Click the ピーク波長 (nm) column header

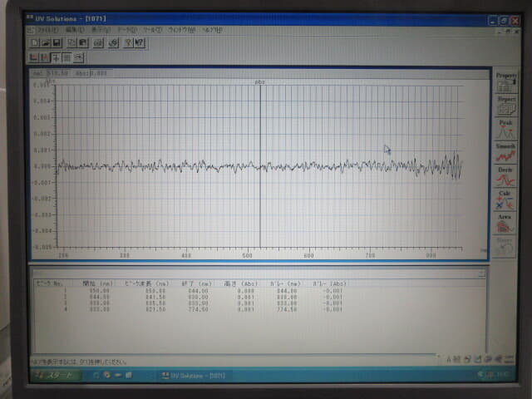[x=146, y=283]
